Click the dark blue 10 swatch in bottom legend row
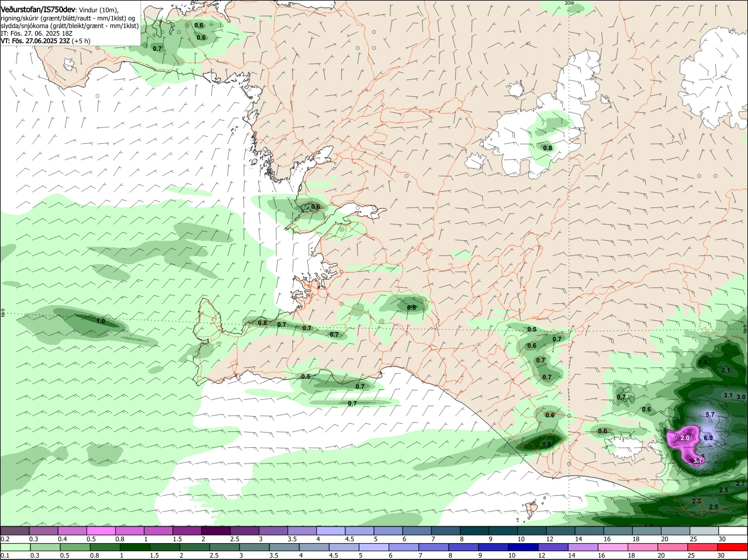Image resolution: width=748 pixels, height=560 pixels. pyautogui.click(x=523, y=547)
